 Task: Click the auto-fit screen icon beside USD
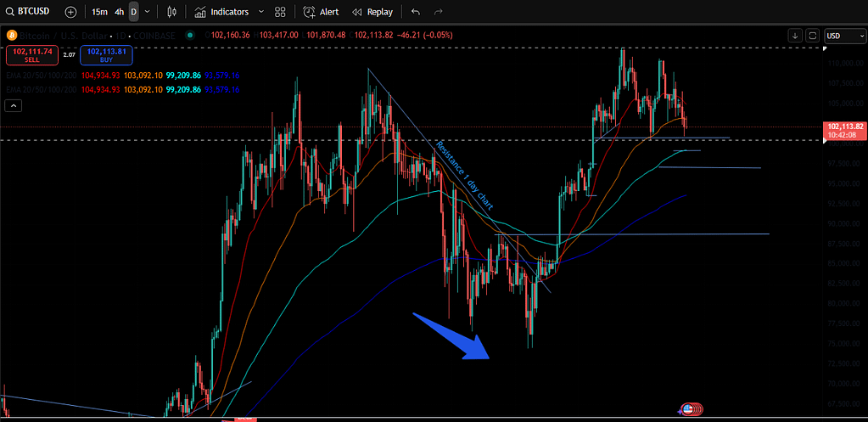813,36
